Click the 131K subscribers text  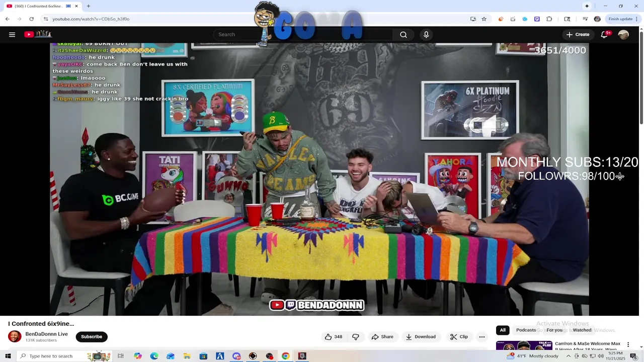pyautogui.click(x=41, y=340)
